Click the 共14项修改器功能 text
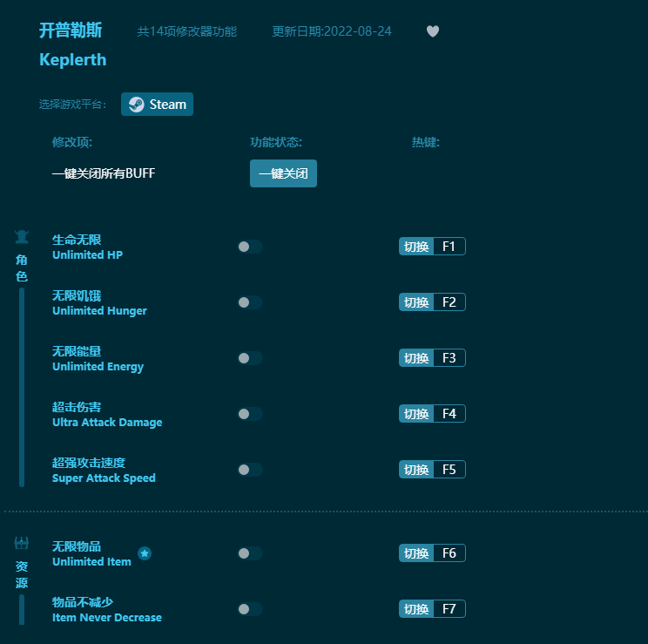 coord(186,31)
